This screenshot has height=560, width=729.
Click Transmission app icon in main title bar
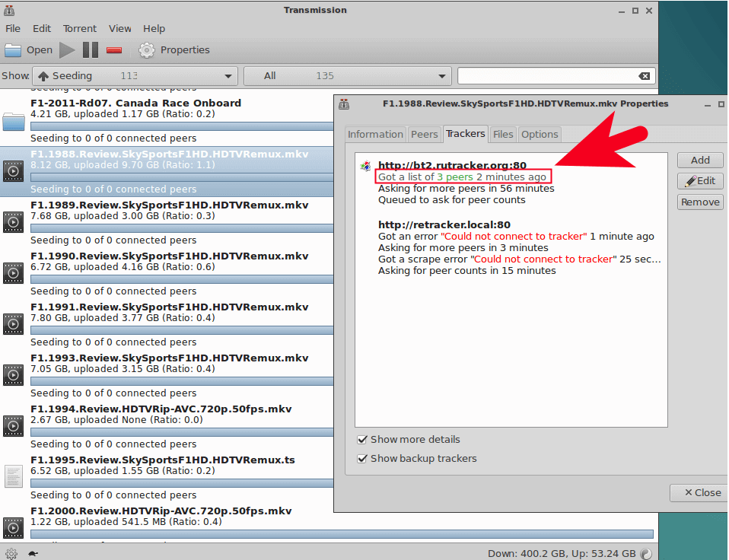click(9, 10)
